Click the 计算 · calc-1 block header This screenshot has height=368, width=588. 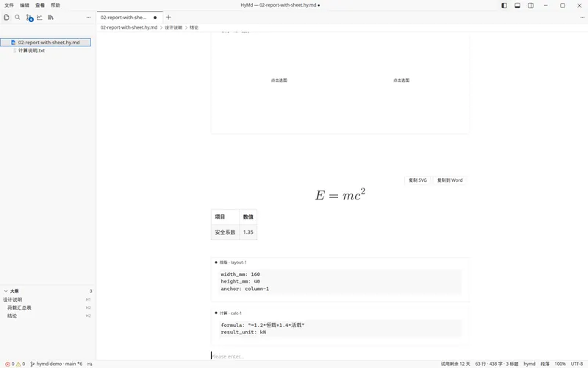230,314
